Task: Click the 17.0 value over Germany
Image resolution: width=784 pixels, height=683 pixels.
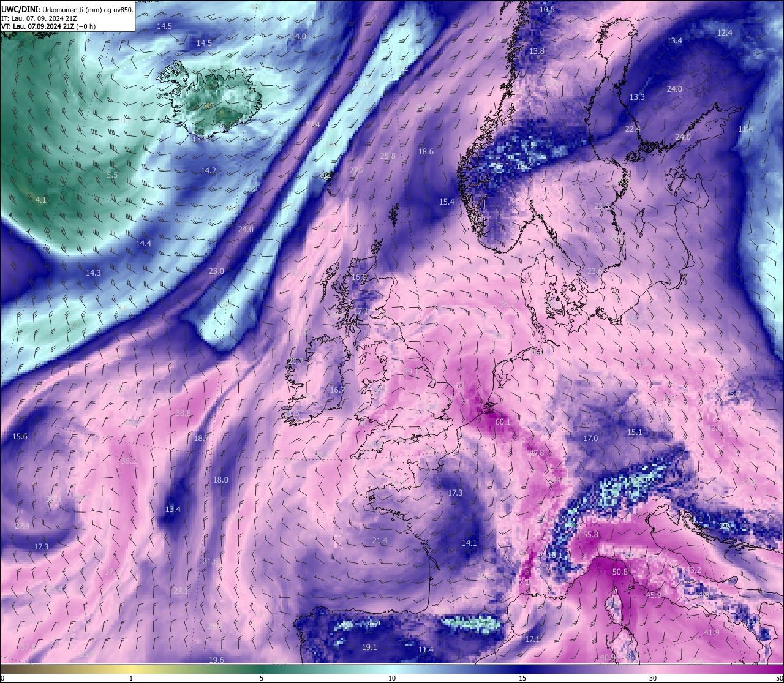Action: pos(590,439)
